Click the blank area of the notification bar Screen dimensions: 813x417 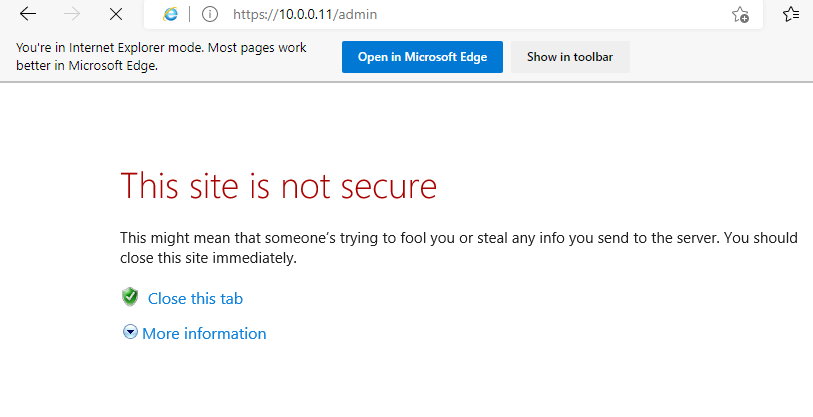[x=720, y=57]
